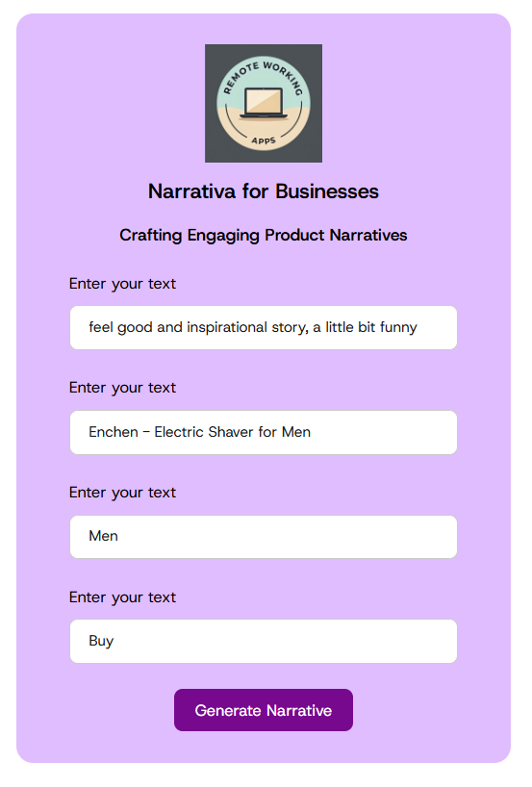Click the label above the Enchen product field
This screenshot has height=787, width=532.
click(x=122, y=388)
